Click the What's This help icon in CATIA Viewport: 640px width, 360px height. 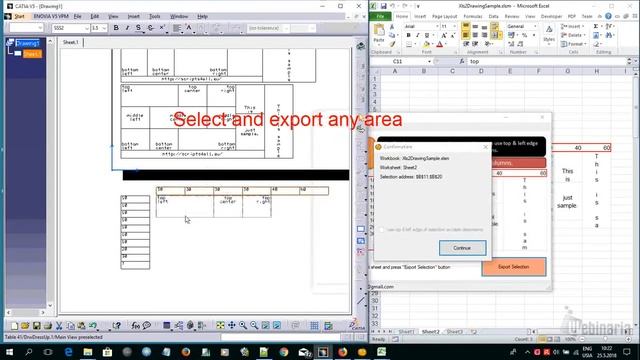[117, 325]
